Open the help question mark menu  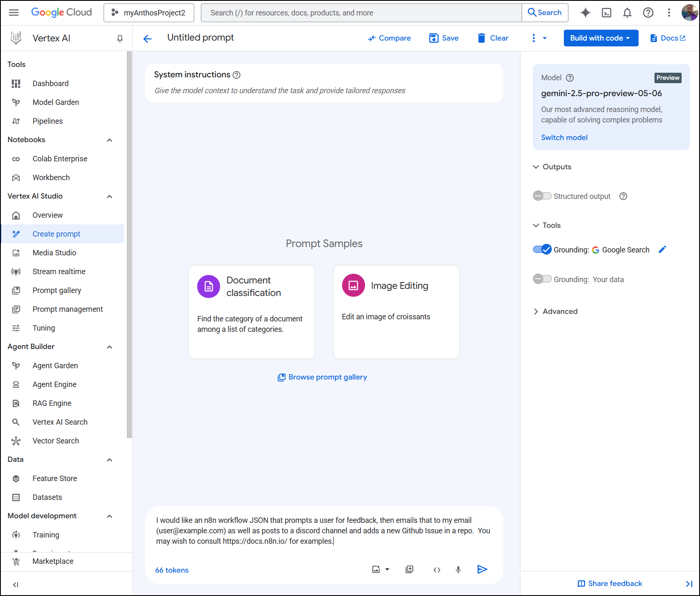648,13
